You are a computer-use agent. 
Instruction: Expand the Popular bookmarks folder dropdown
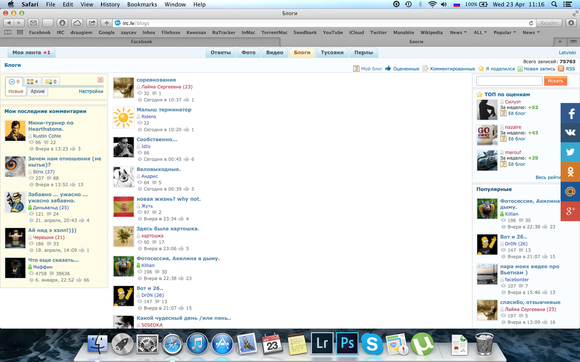point(505,33)
